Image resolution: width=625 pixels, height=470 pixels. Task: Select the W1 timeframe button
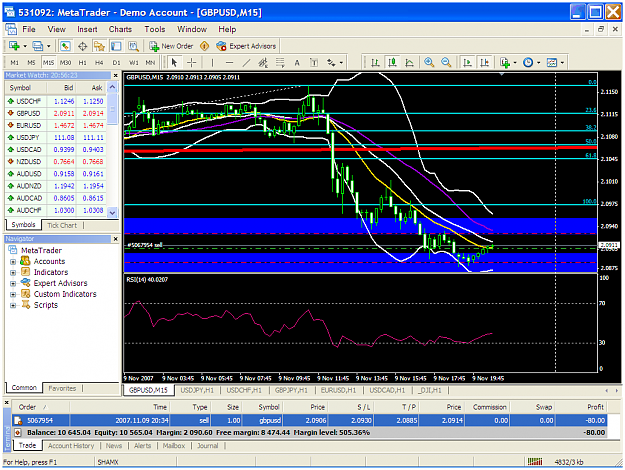click(134, 63)
